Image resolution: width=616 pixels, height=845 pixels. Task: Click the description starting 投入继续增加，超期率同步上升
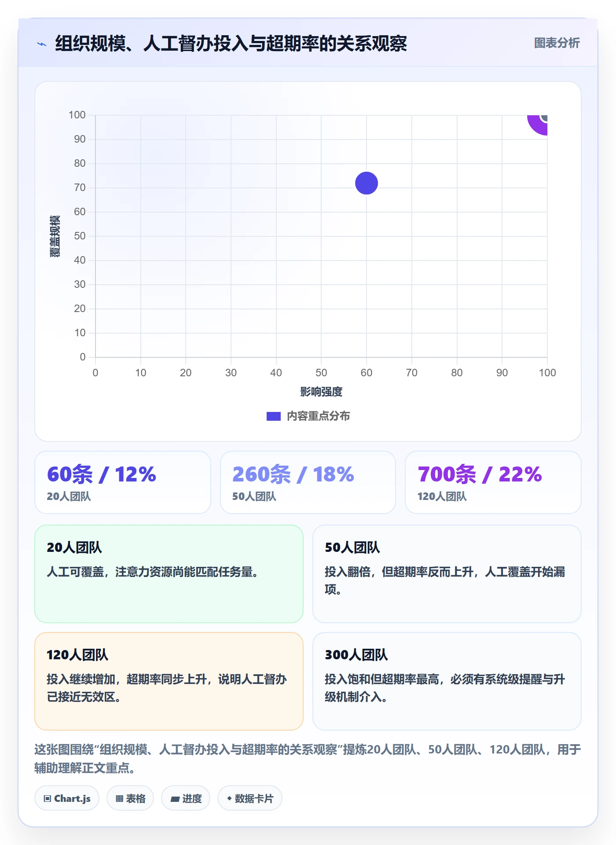pyautogui.click(x=167, y=688)
